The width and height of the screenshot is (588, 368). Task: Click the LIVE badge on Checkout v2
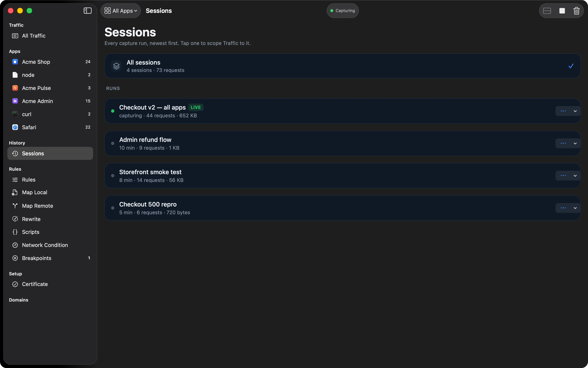tap(196, 107)
